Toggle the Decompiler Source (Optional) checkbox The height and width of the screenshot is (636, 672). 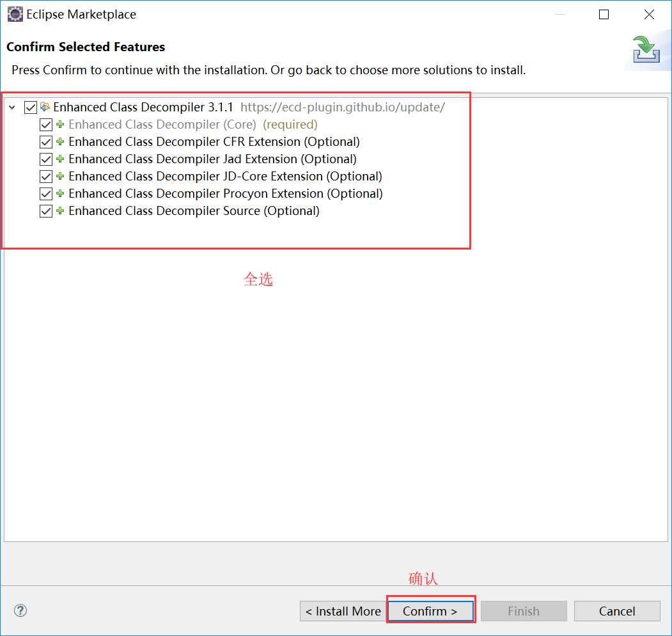pos(46,211)
